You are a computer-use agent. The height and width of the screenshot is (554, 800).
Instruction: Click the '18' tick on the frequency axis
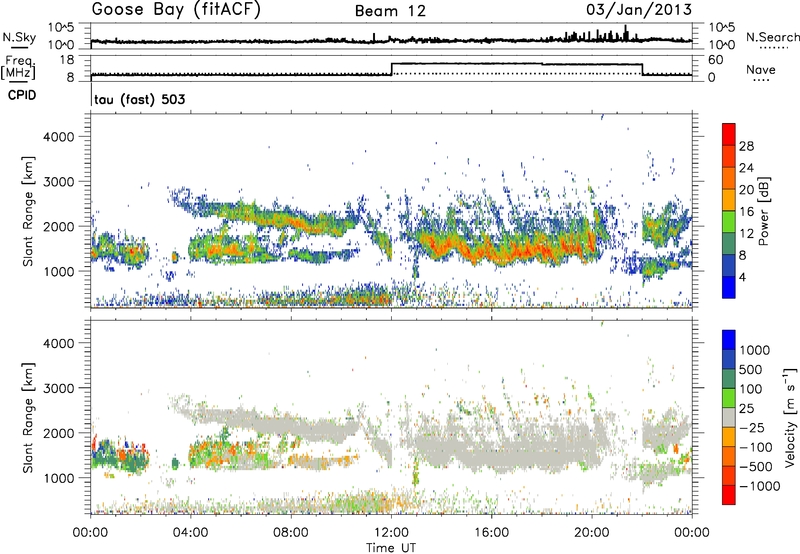pyautogui.click(x=66, y=60)
